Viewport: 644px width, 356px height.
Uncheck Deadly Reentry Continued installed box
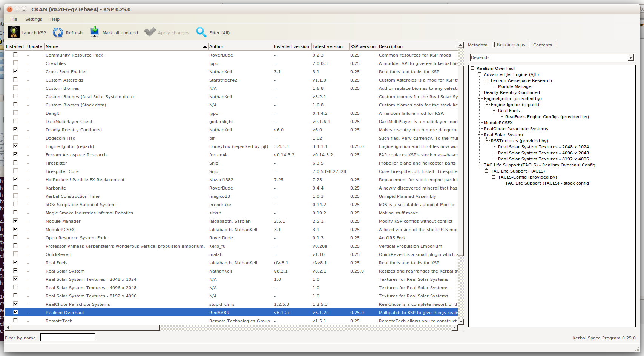coord(15,129)
